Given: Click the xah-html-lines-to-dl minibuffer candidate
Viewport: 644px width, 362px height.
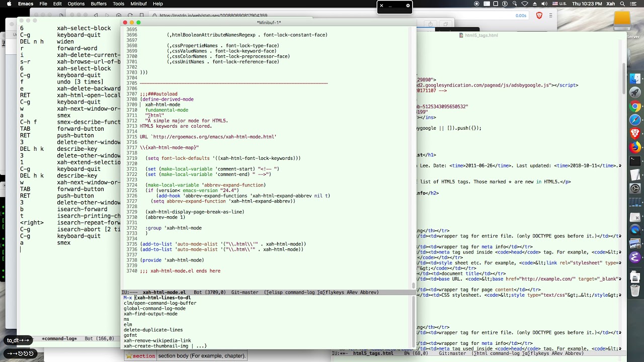Looking at the screenshot, I should pyautogui.click(x=164, y=298).
